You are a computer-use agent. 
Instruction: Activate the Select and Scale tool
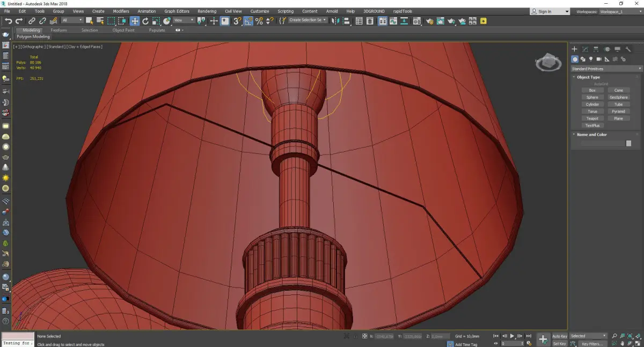point(156,21)
